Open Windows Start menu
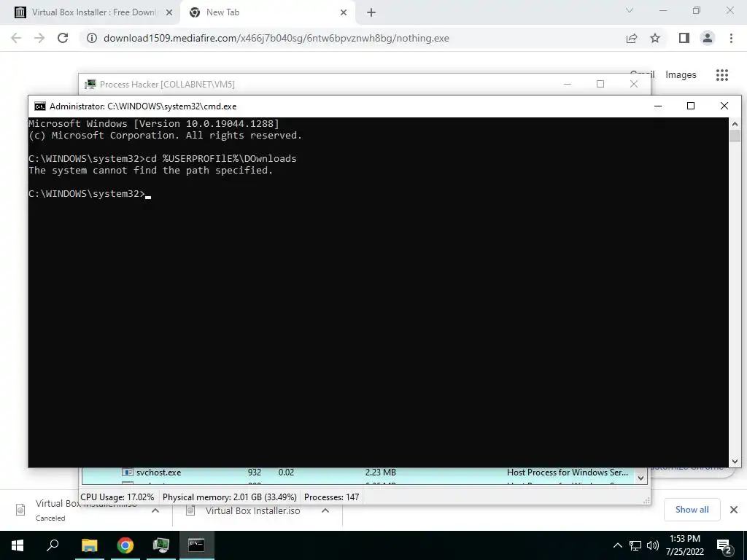Image resolution: width=747 pixels, height=560 pixels. point(18,545)
